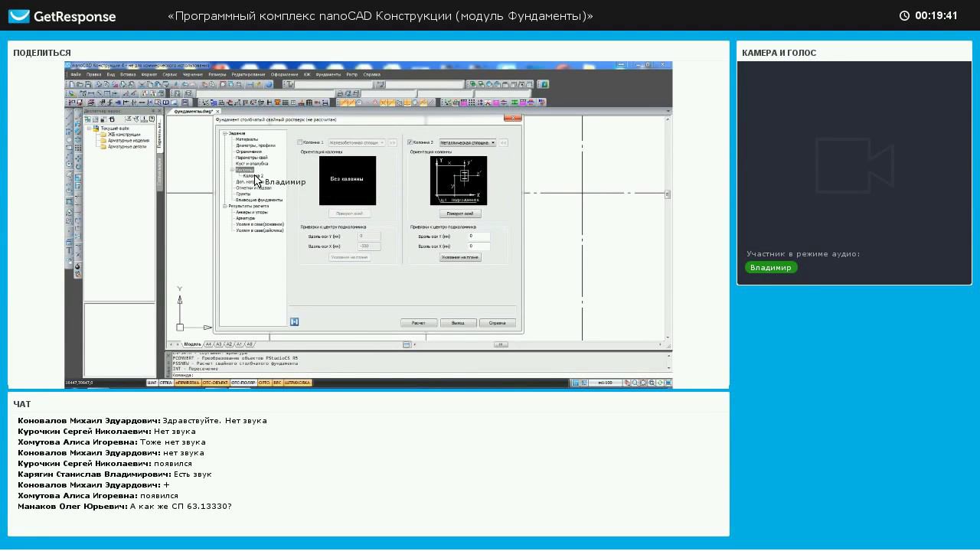Select Диаметры, профили in the tree
Image resolution: width=980 pixels, height=551 pixels.
click(x=256, y=145)
